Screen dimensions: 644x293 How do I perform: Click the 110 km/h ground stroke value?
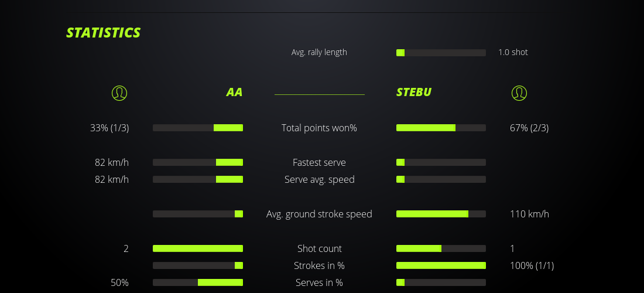click(x=529, y=214)
